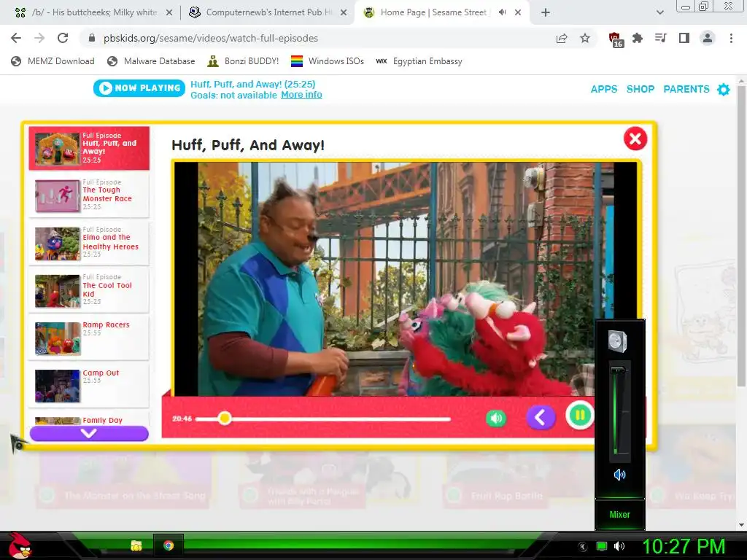Click the taskbar volume tray icon
This screenshot has width=747, height=560.
click(619, 546)
